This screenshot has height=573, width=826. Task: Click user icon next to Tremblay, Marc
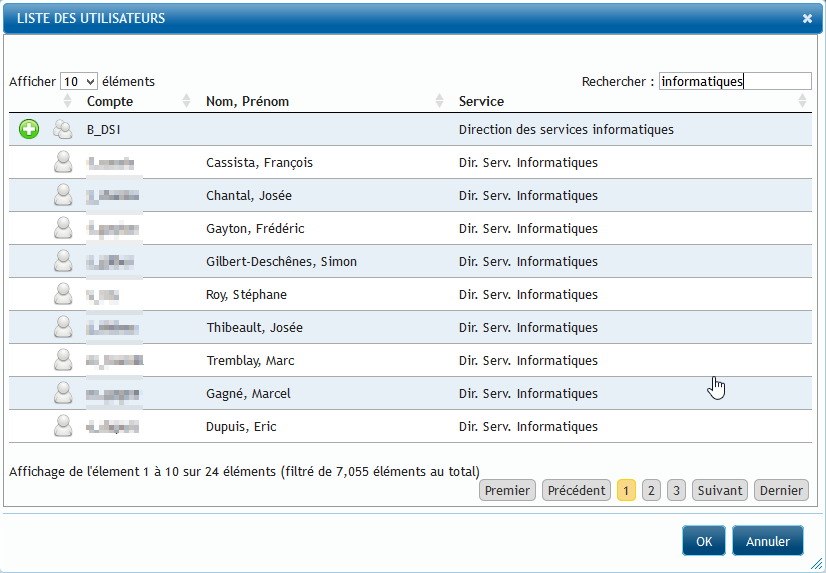pos(63,360)
